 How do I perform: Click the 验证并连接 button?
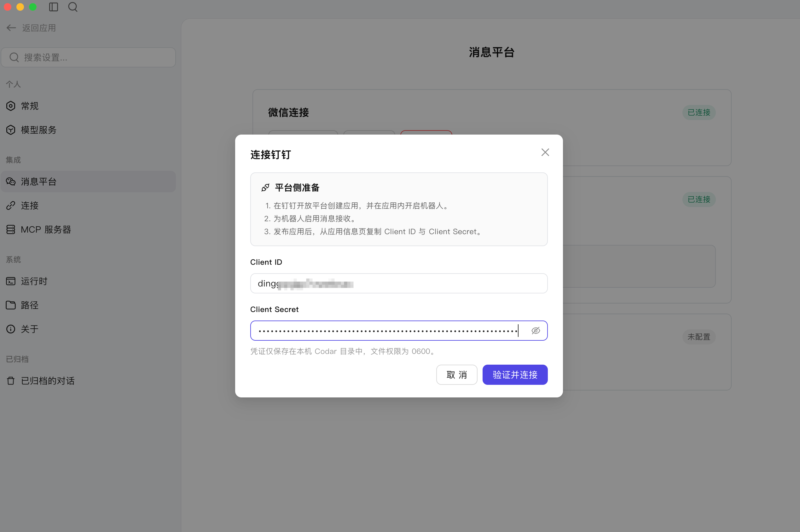[515, 374]
